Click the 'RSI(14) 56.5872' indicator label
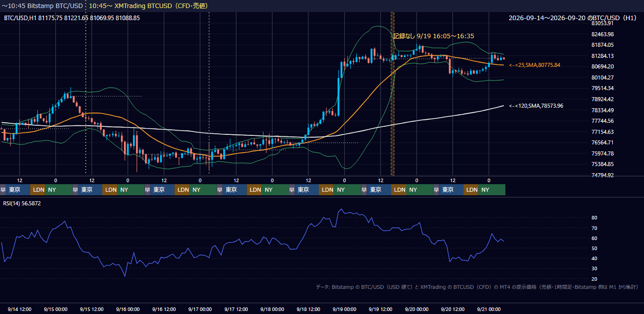This screenshot has width=644, height=314. (x=22, y=203)
